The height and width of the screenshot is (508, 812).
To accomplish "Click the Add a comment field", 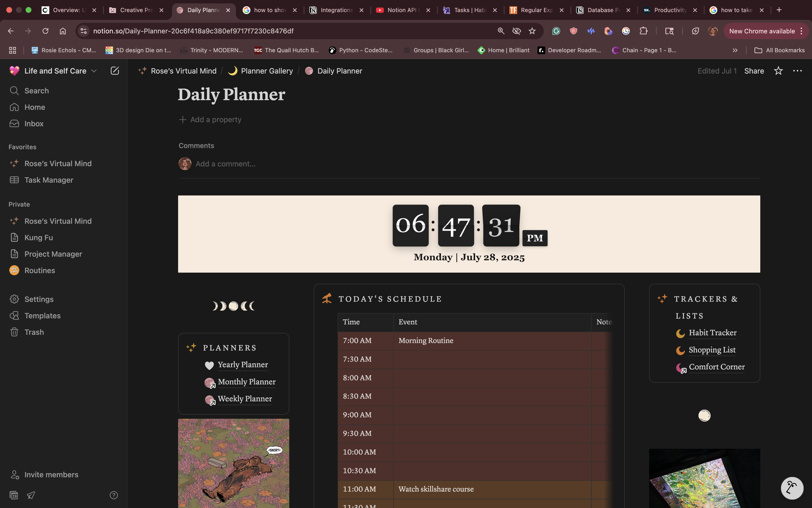I will click(225, 164).
